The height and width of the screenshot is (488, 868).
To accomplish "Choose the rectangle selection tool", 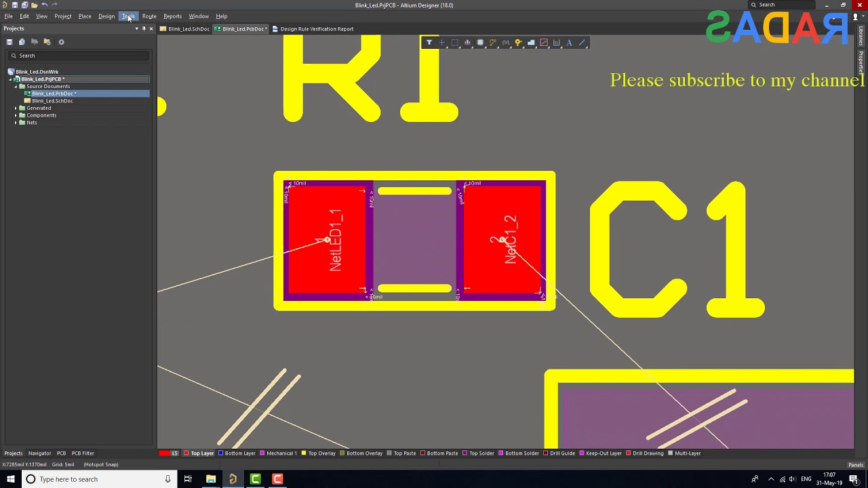I will click(455, 43).
